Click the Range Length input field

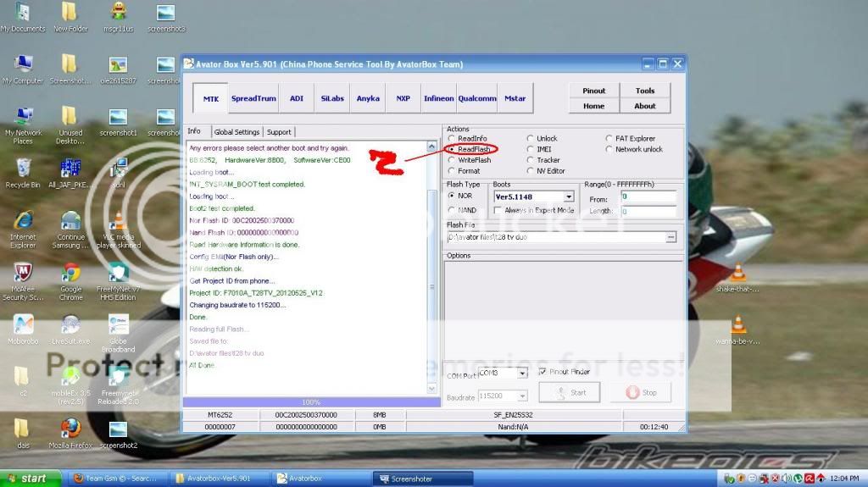point(648,212)
